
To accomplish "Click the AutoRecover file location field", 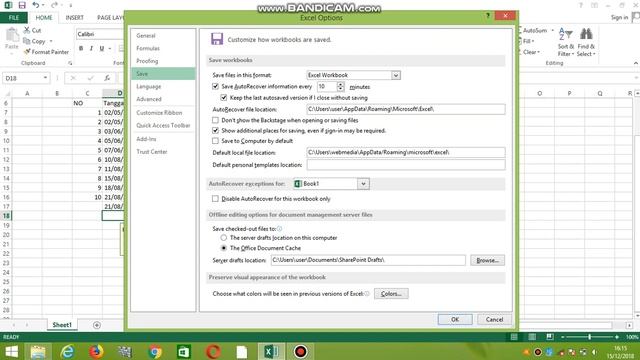I will (x=406, y=109).
